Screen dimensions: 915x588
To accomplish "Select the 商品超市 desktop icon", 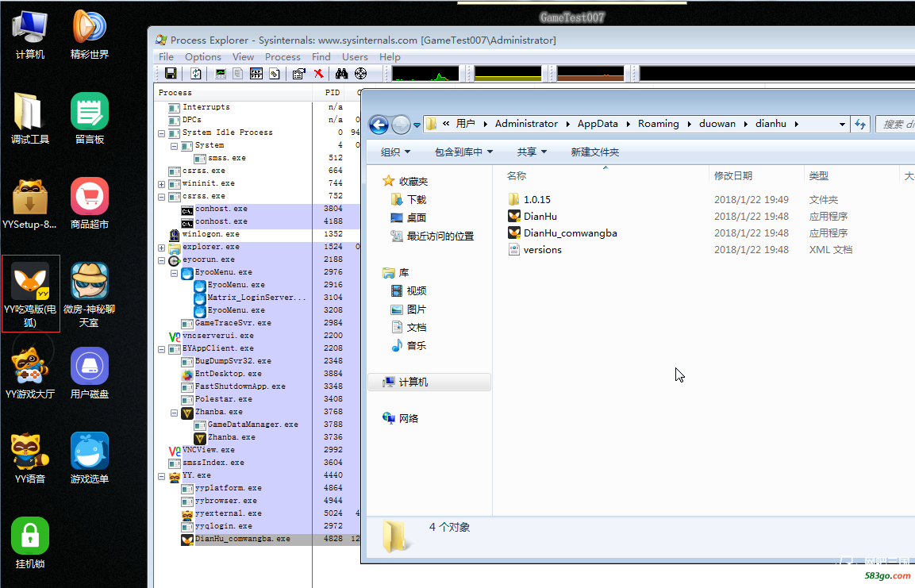I will click(x=90, y=204).
